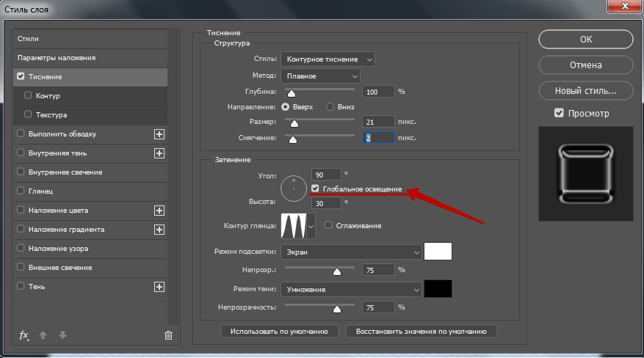The image size is (644, 358).
Task: Click the gloss contour thumbnail
Action: coord(294,226)
